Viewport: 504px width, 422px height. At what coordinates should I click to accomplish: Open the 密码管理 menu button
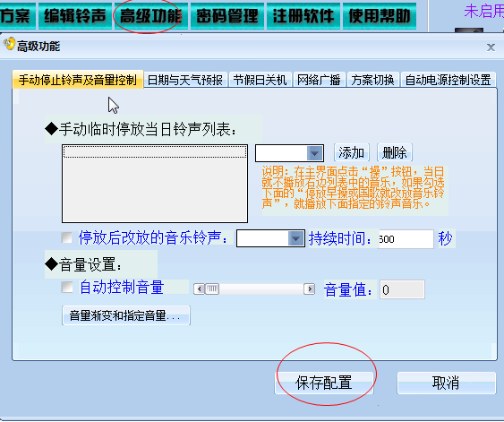point(226,16)
